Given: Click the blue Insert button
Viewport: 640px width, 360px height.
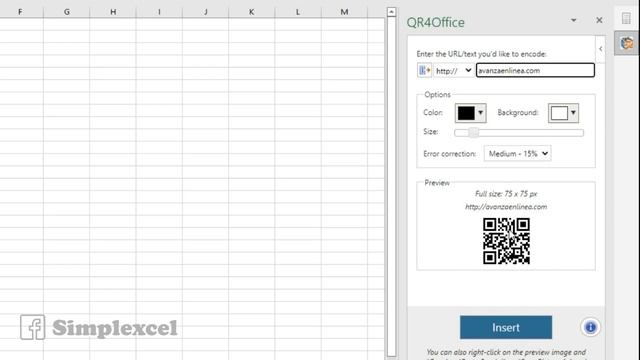Looking at the screenshot, I should [506, 327].
